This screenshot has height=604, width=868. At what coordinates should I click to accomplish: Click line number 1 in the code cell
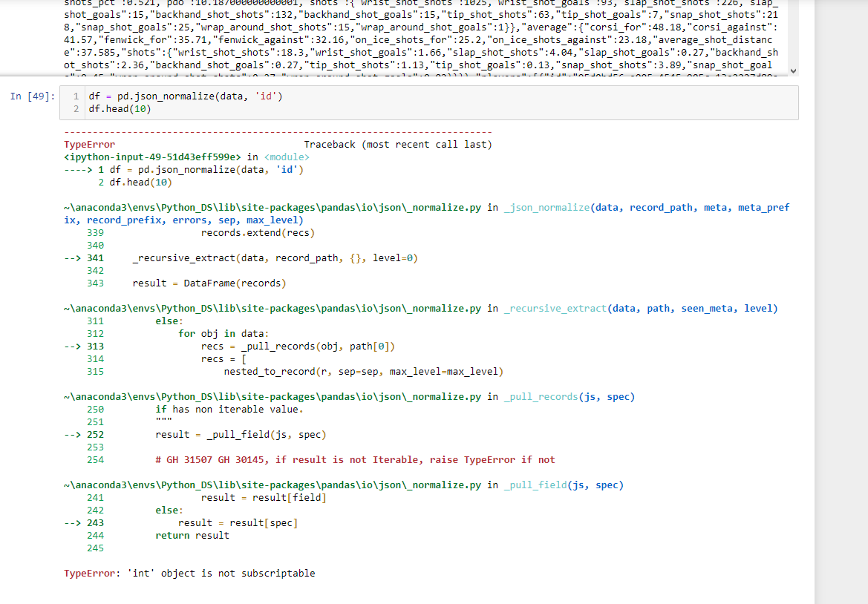pyautogui.click(x=76, y=96)
